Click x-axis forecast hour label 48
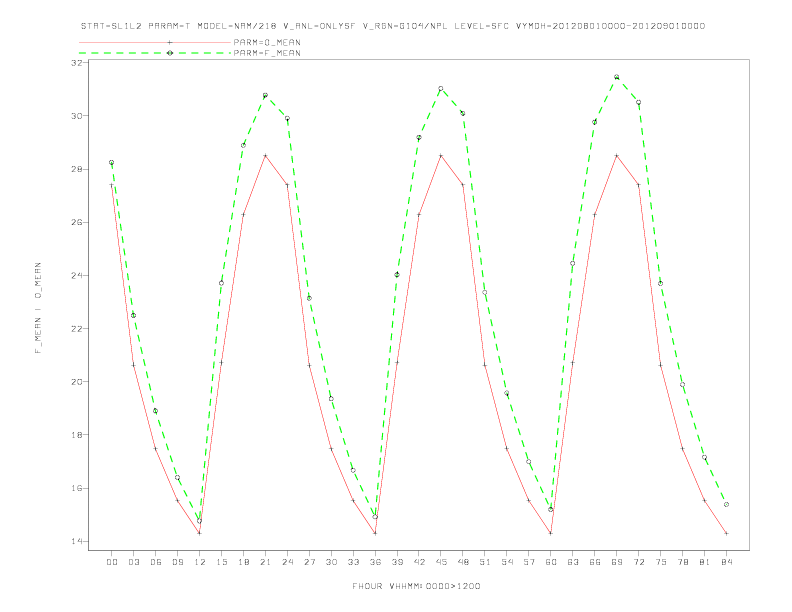The height and width of the screenshot is (612, 792). (x=463, y=562)
